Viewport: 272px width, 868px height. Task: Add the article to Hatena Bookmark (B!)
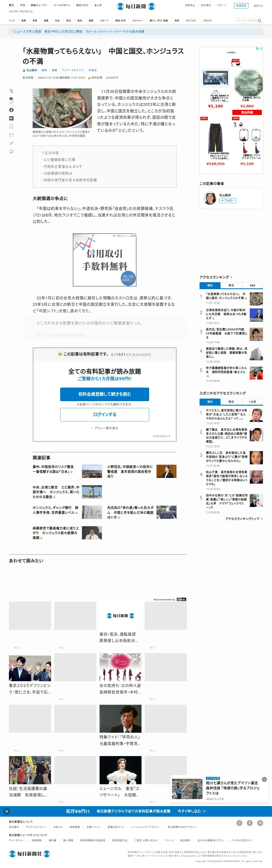(x=11, y=118)
